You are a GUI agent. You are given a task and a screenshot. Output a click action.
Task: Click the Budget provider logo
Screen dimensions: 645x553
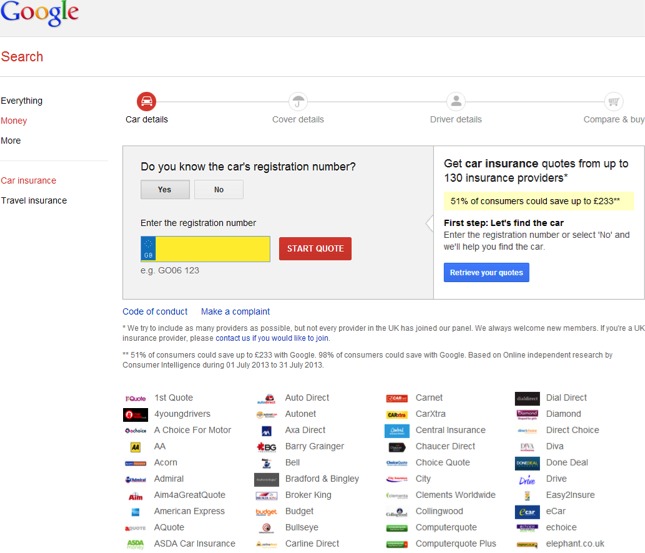(266, 512)
